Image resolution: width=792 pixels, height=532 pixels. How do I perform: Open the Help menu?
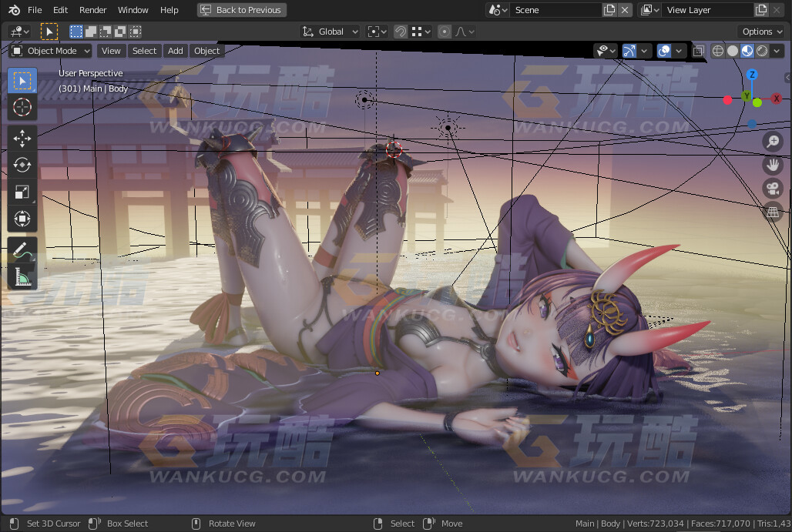click(x=169, y=10)
